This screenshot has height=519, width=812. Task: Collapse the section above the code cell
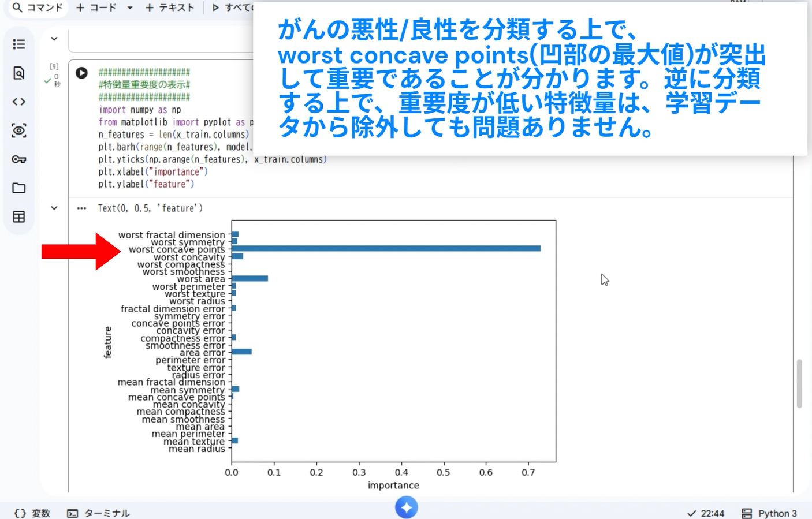tap(54, 39)
